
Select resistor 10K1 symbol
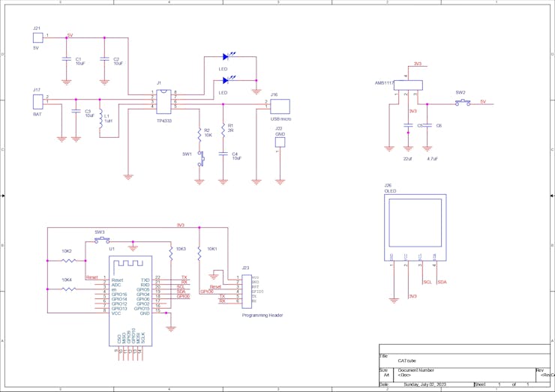tap(199, 253)
